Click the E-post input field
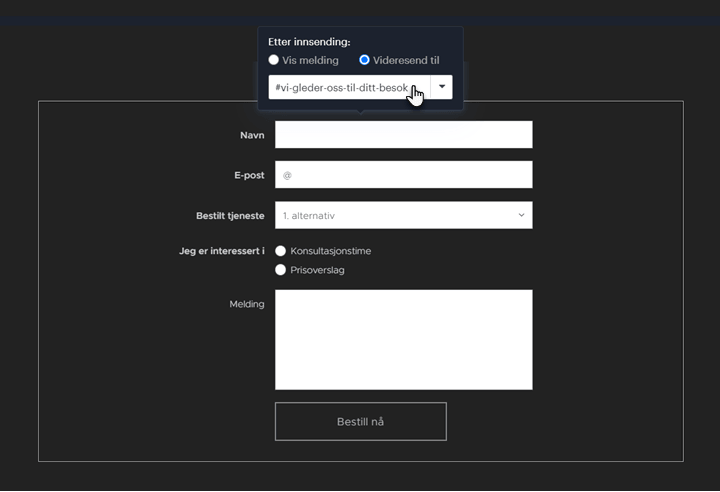720x492 pixels. (404, 175)
